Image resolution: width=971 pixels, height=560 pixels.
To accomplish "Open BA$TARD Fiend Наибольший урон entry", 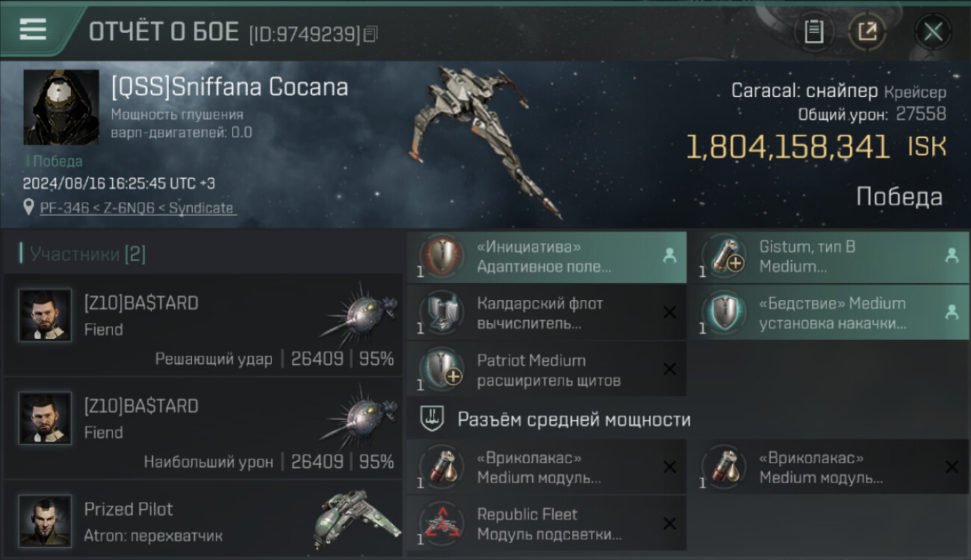I will pos(203,428).
